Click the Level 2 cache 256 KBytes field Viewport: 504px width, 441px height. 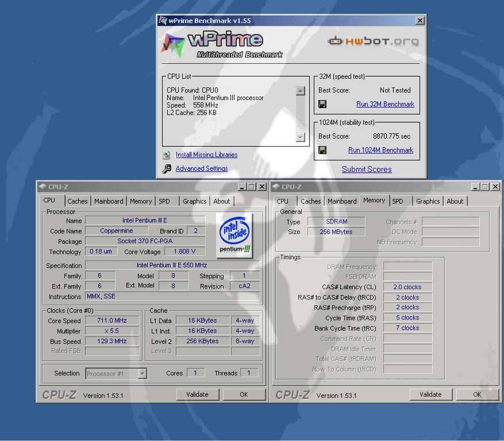coord(202,341)
